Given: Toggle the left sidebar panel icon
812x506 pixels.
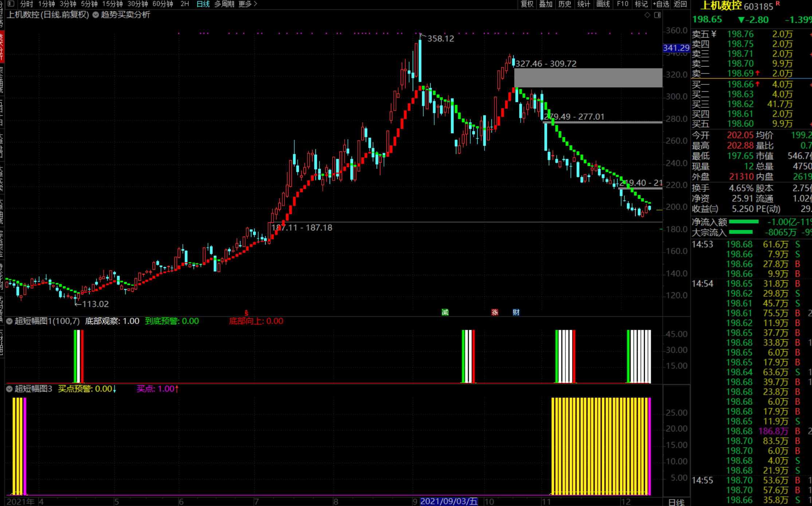Looking at the screenshot, I should pyautogui.click(x=11, y=4).
